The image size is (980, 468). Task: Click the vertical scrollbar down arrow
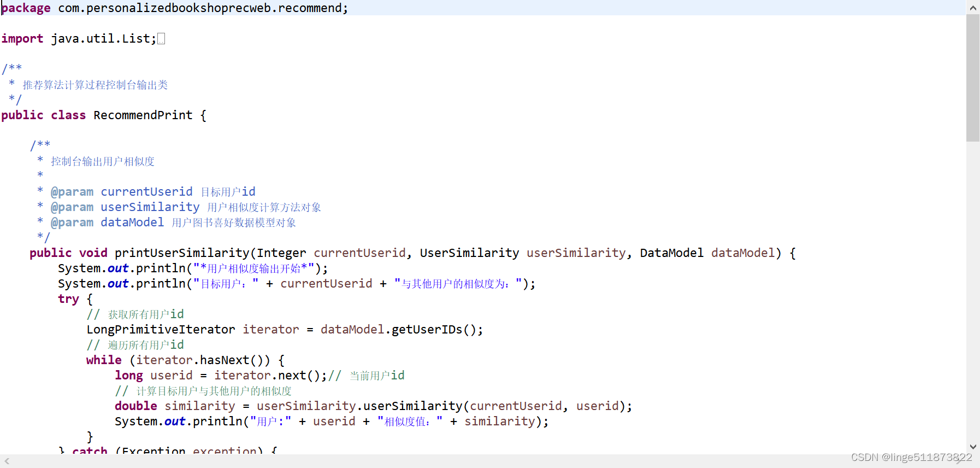coord(973,447)
